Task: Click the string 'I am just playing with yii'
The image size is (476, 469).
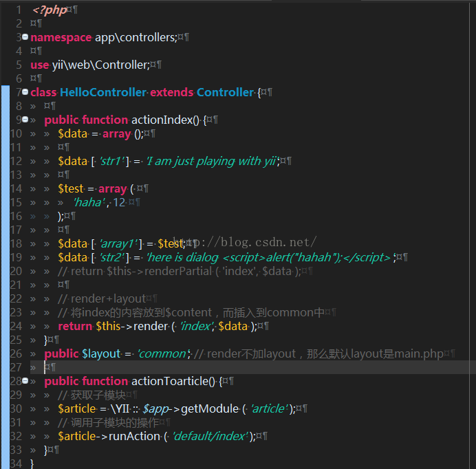Action: [212, 161]
